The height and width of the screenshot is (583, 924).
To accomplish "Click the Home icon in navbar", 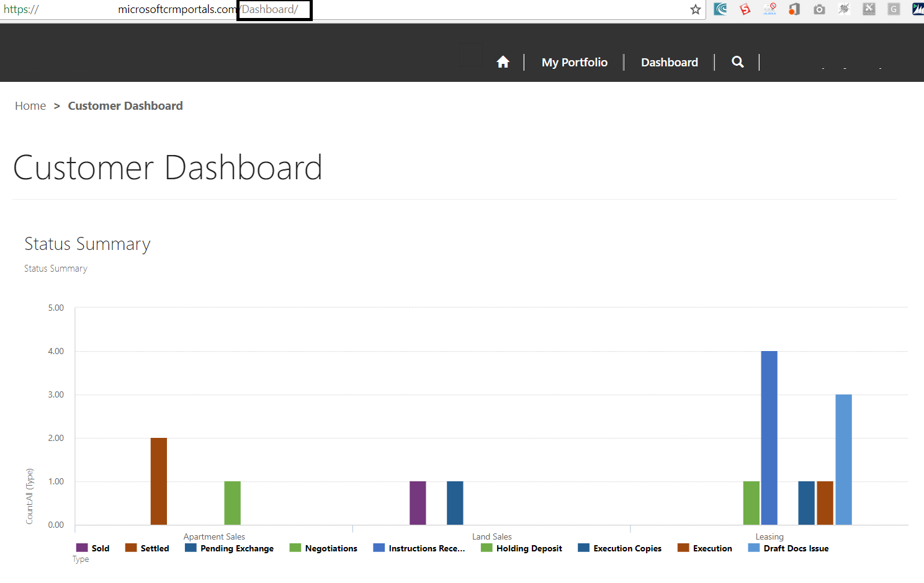I will 503,62.
